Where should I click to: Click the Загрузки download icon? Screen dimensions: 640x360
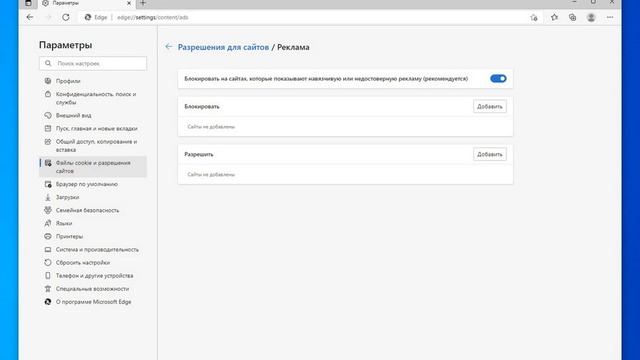(x=48, y=197)
